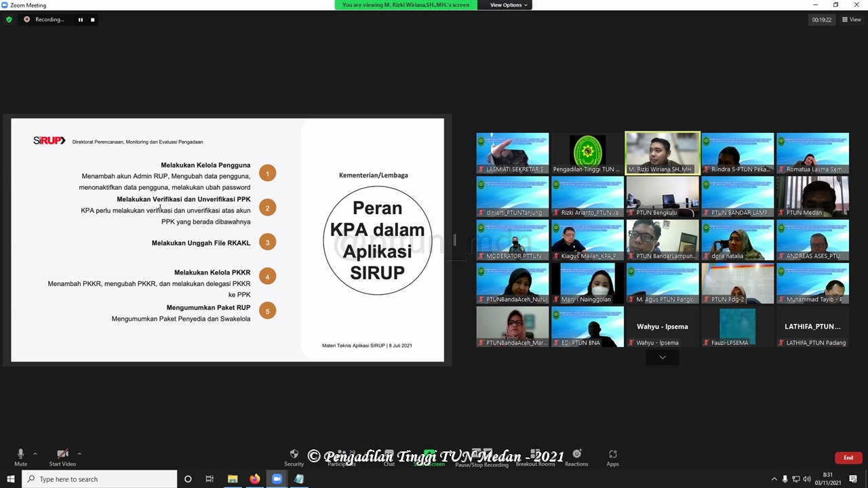Open Windows Task View
Viewport: 868px width, 488px height.
[210, 479]
